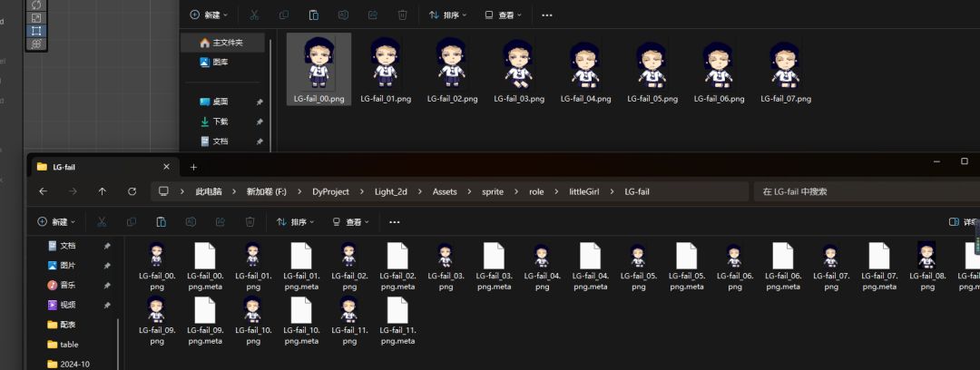Image resolution: width=980 pixels, height=370 pixels.
Task: Select LG-fail_08.png in the LG-fail window
Action: [926, 267]
